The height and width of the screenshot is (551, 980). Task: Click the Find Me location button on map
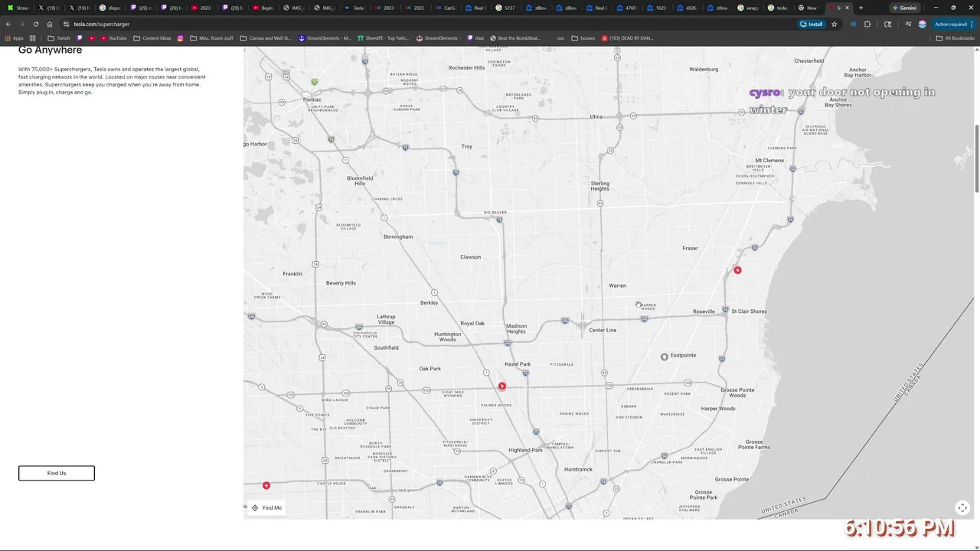pos(266,507)
